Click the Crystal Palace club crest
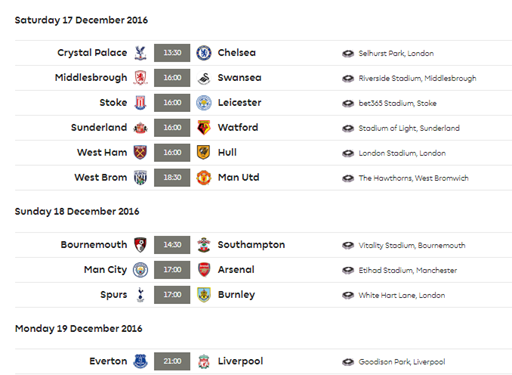 (140, 53)
